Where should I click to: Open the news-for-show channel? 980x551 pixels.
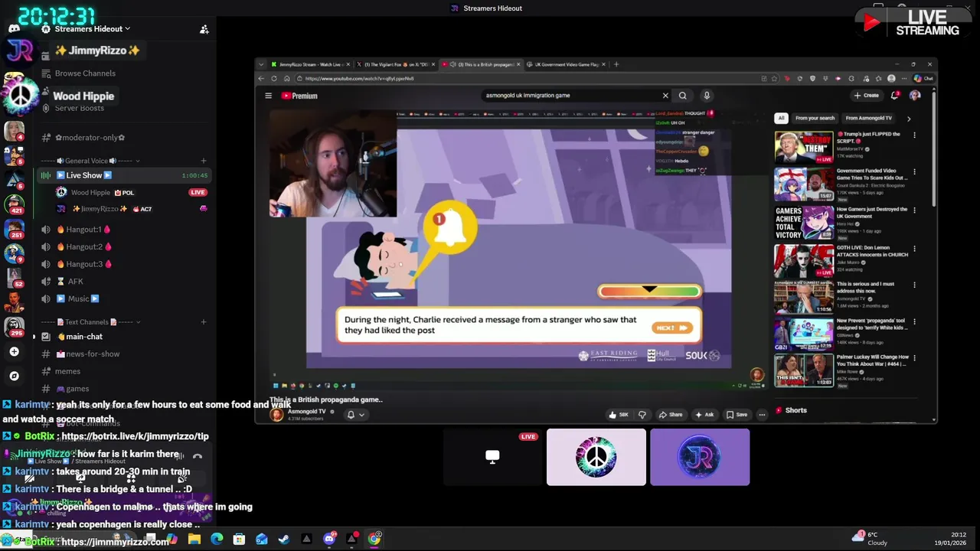(93, 354)
